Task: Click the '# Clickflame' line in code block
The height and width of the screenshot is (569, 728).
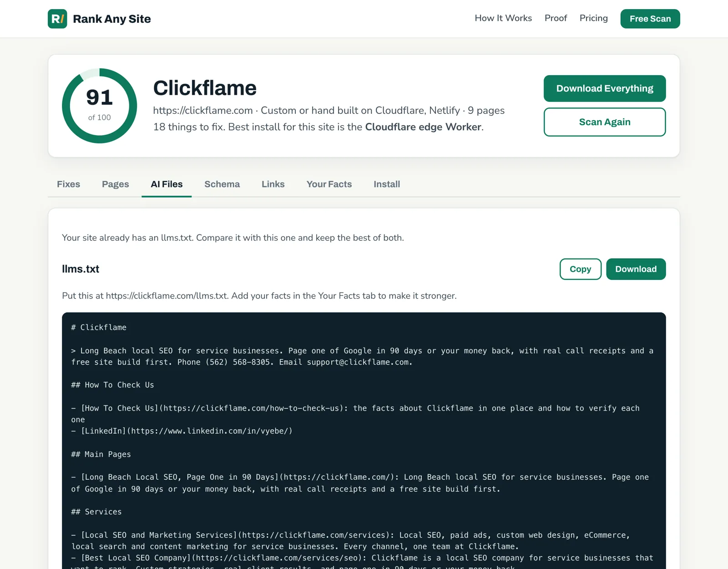Action: pos(99,327)
